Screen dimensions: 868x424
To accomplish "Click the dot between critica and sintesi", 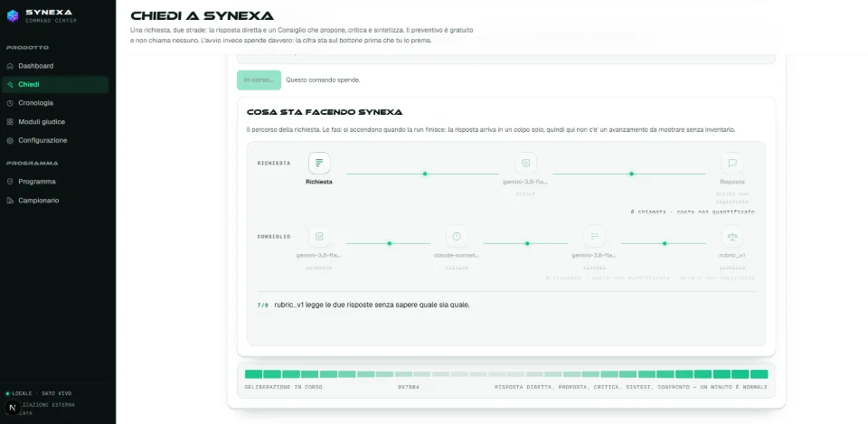I will [527, 243].
